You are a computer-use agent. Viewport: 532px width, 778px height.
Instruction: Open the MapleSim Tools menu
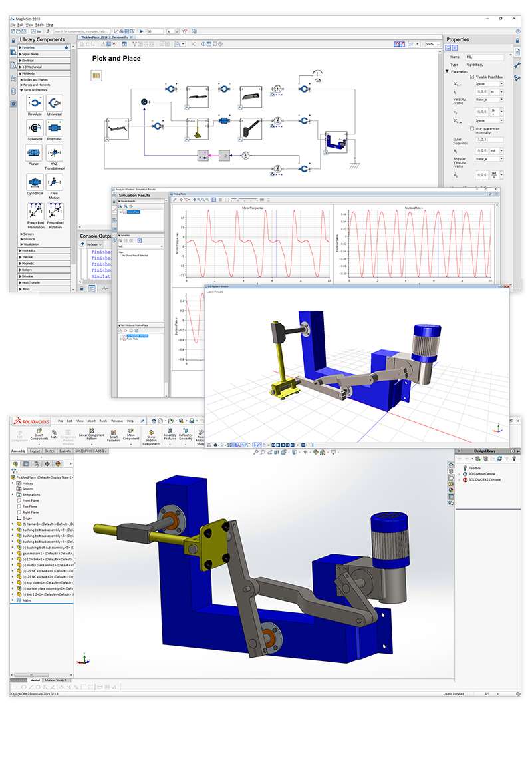(39, 25)
